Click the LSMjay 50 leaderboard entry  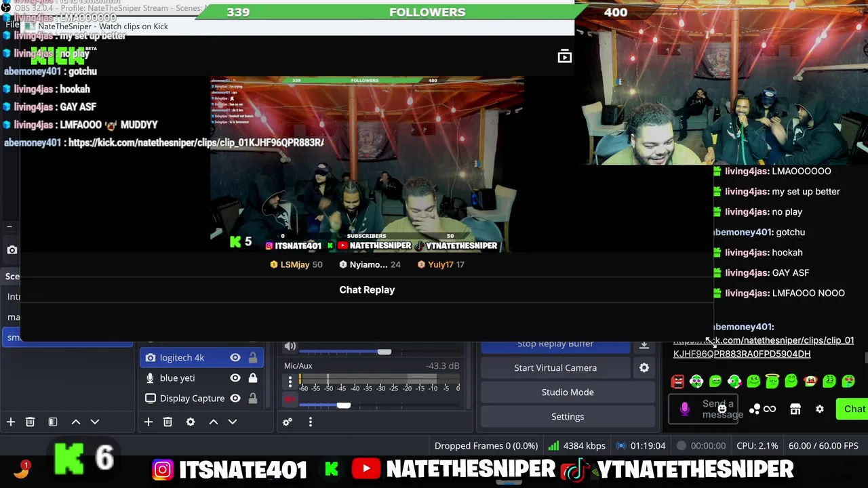296,264
